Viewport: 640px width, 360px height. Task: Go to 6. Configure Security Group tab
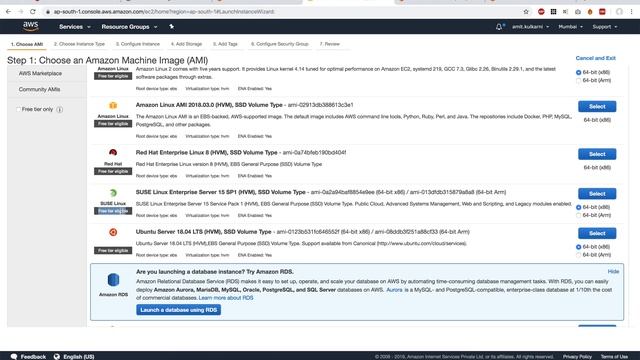(280, 44)
